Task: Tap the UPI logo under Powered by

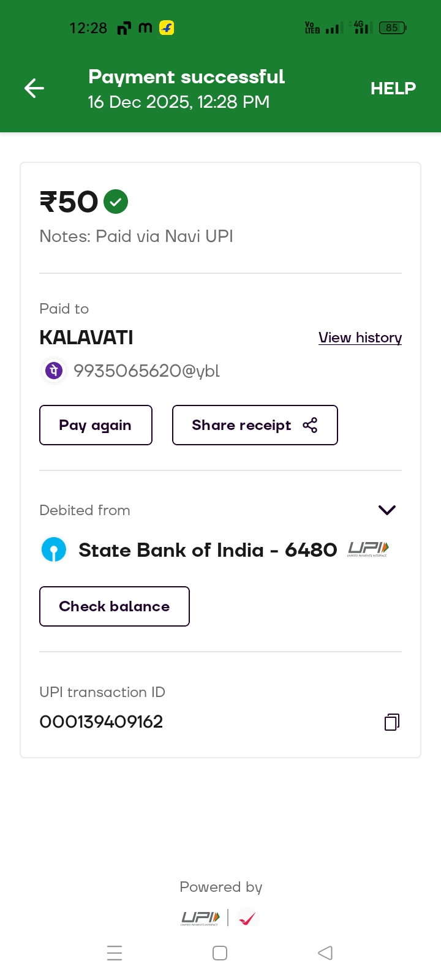Action: click(x=200, y=918)
